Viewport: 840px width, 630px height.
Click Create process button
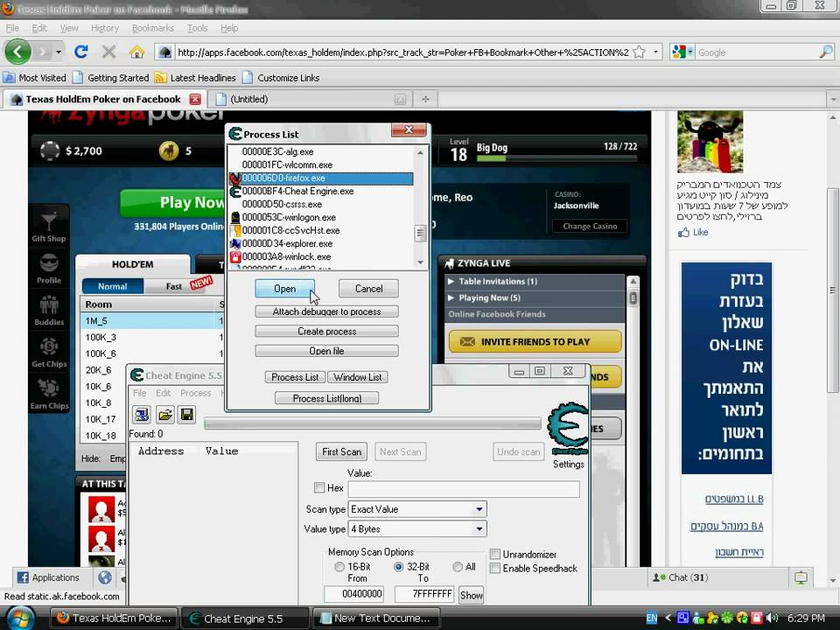(326, 331)
